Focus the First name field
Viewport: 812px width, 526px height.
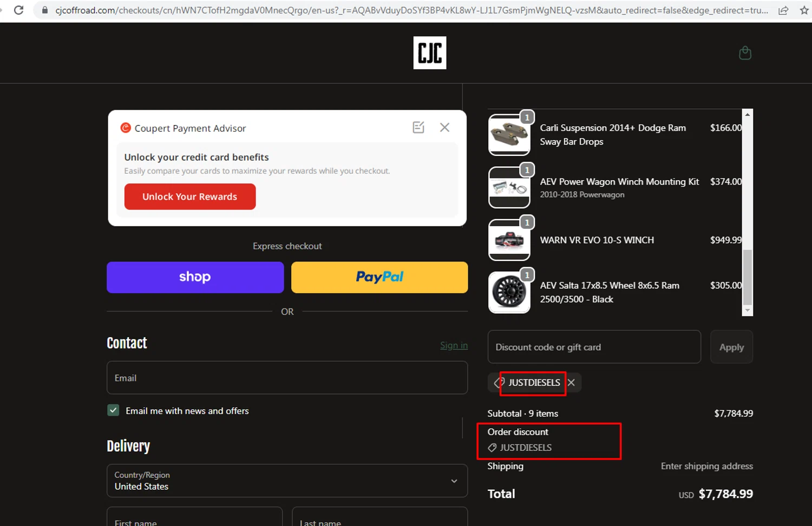point(195,517)
